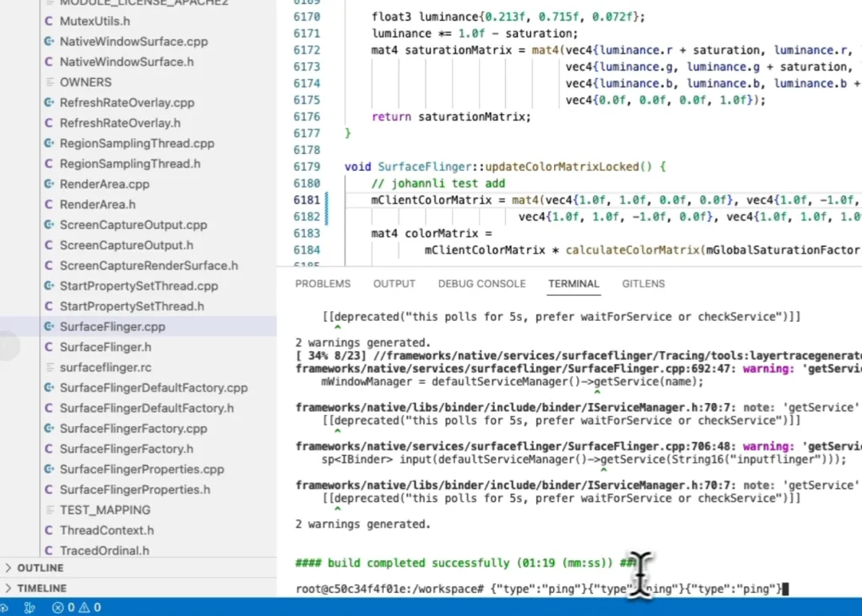Click line number 6176 in the gutter
Image resolution: width=862 pixels, height=616 pixels.
306,116
